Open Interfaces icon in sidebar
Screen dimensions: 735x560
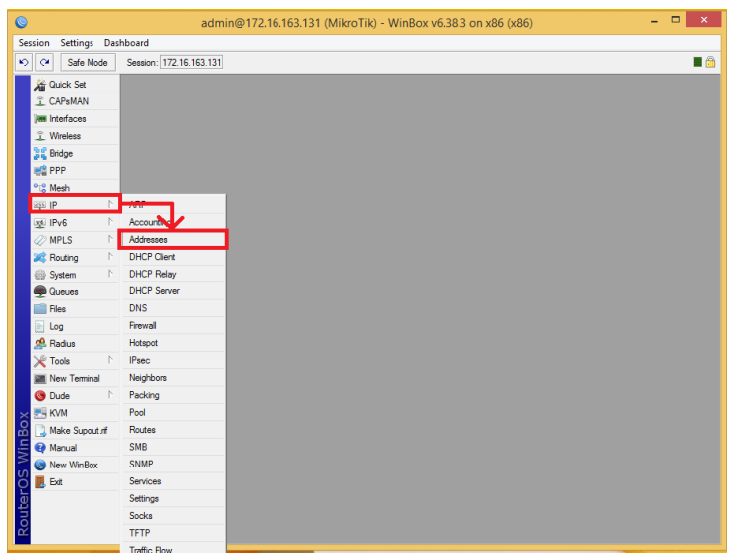(x=40, y=119)
